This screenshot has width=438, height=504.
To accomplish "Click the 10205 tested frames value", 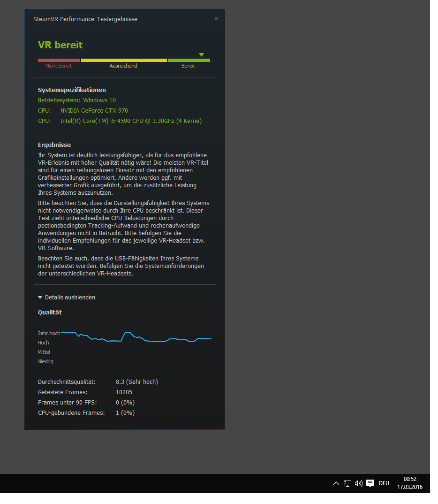I will (x=124, y=392).
